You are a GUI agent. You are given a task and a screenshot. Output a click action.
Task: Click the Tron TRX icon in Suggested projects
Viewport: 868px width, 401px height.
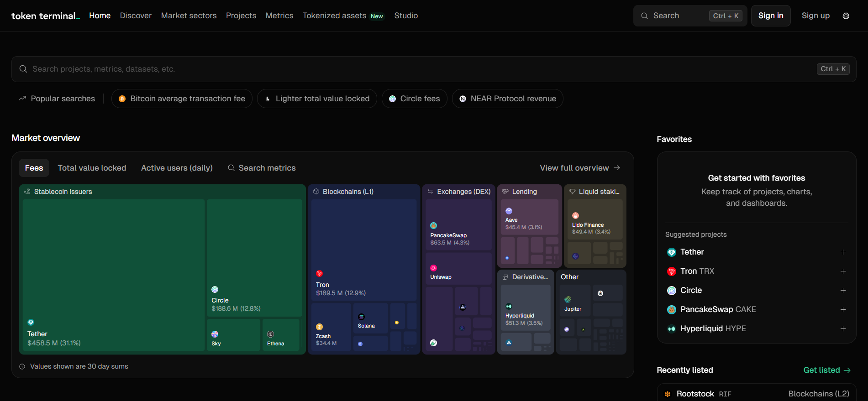672,271
